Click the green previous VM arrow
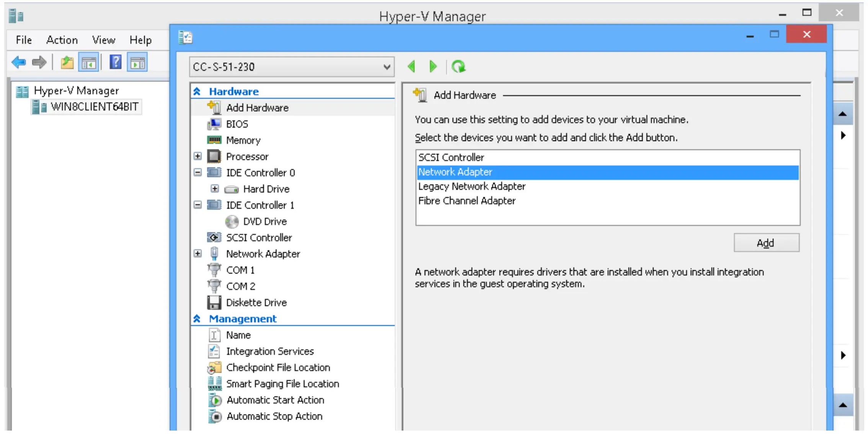This screenshot has width=868, height=434. tap(412, 67)
